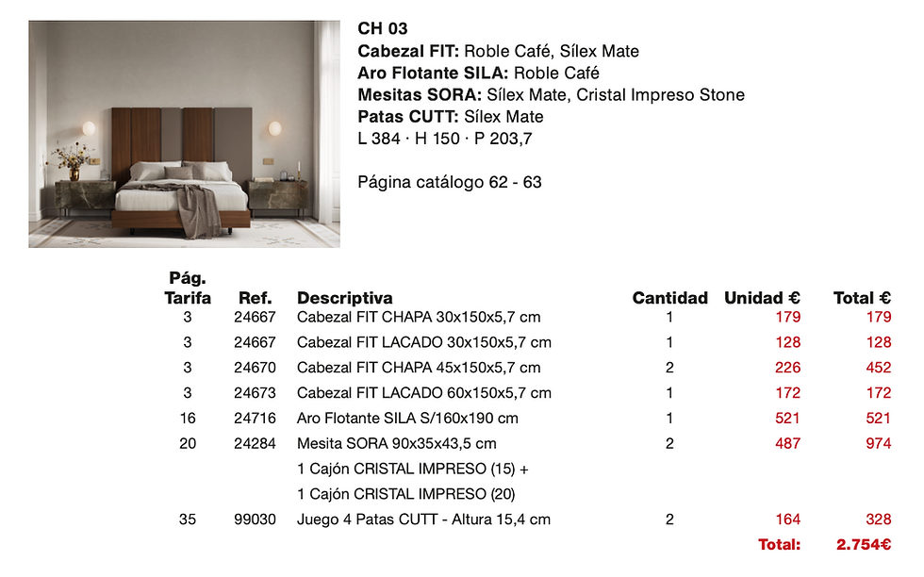This screenshot has height=577, width=924.
Task: Click the Cantidad column header
Action: pyautogui.click(x=669, y=298)
